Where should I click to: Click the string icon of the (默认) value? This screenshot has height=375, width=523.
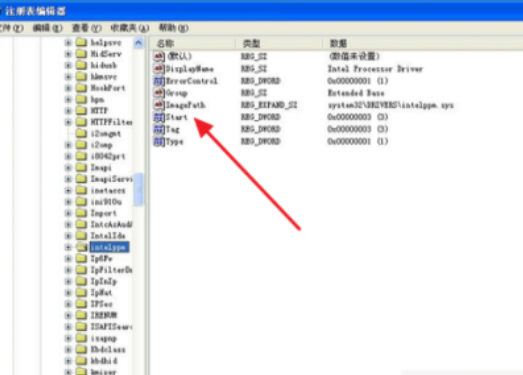click(x=159, y=56)
